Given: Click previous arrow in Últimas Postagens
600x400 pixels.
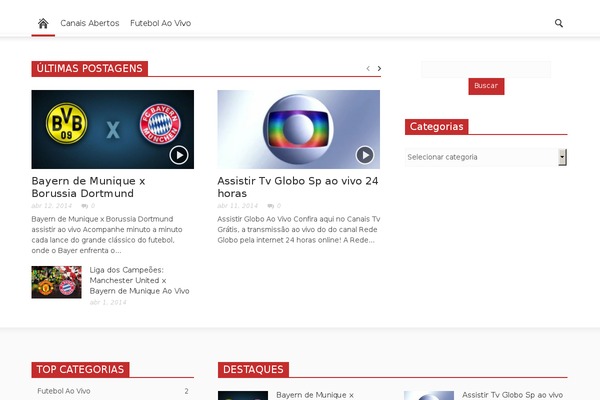Looking at the screenshot, I should coord(368,69).
